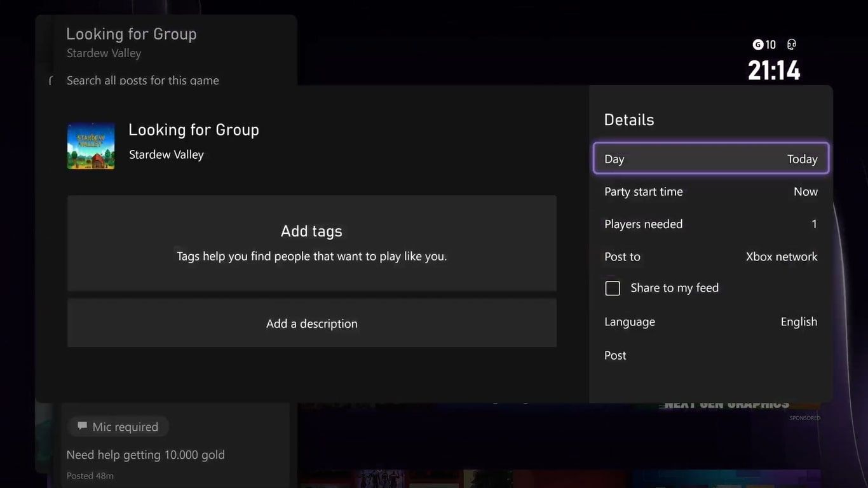Open the Day selector showing Today
Viewport: 868px width, 488px height.
pyautogui.click(x=710, y=159)
